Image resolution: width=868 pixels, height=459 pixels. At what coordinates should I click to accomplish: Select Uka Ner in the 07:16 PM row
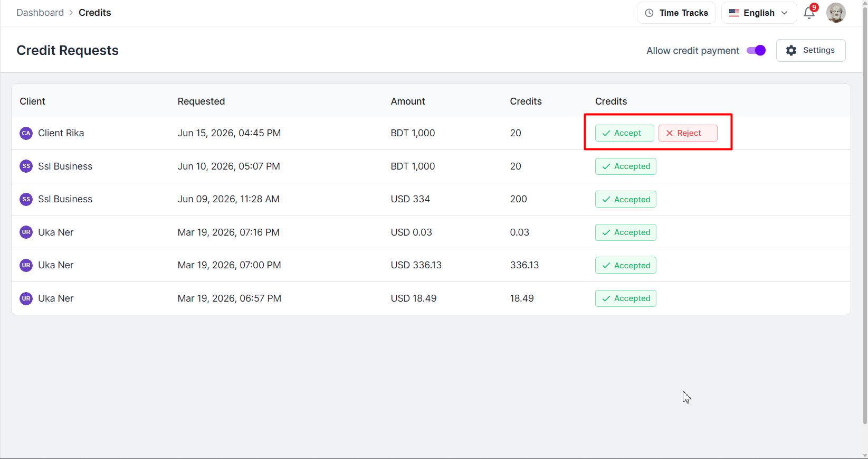[x=55, y=232]
